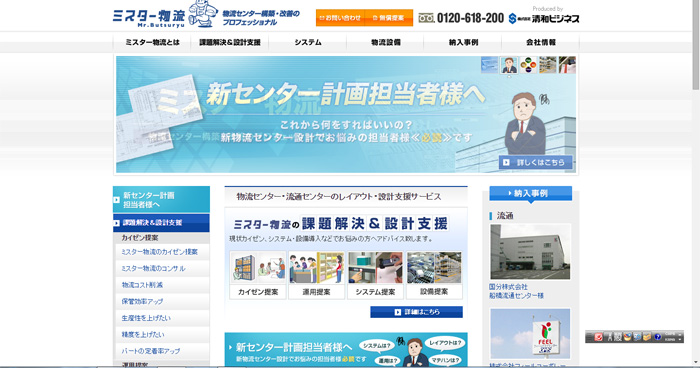Open the 運用提案 illustration tile
Screen dimensions: 700x368
[x=317, y=275]
